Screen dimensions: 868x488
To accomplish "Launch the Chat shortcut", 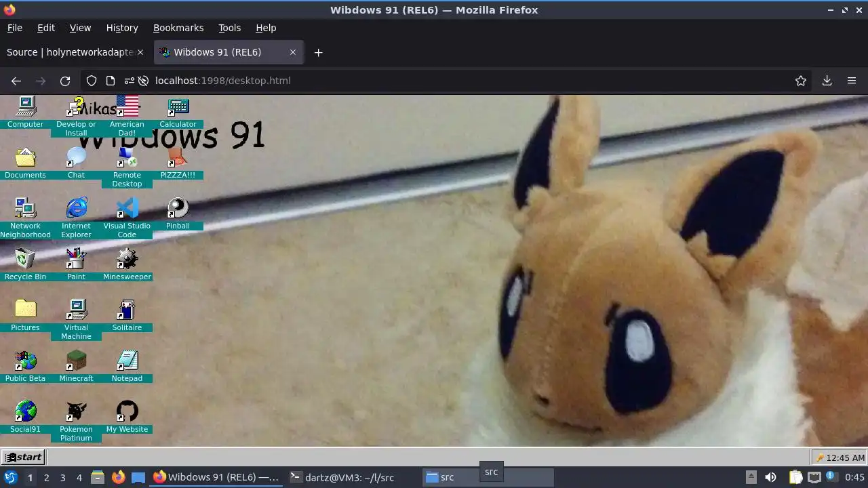I will [76, 163].
